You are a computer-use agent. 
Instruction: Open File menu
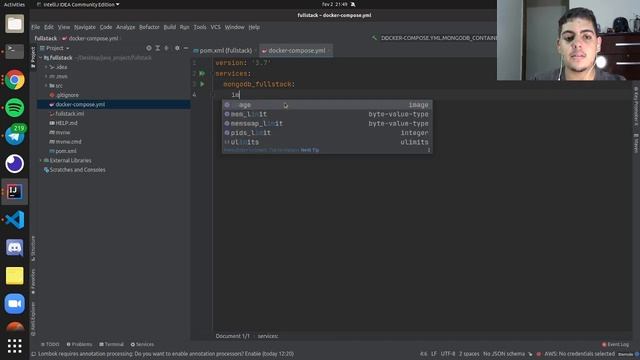click(x=36, y=27)
